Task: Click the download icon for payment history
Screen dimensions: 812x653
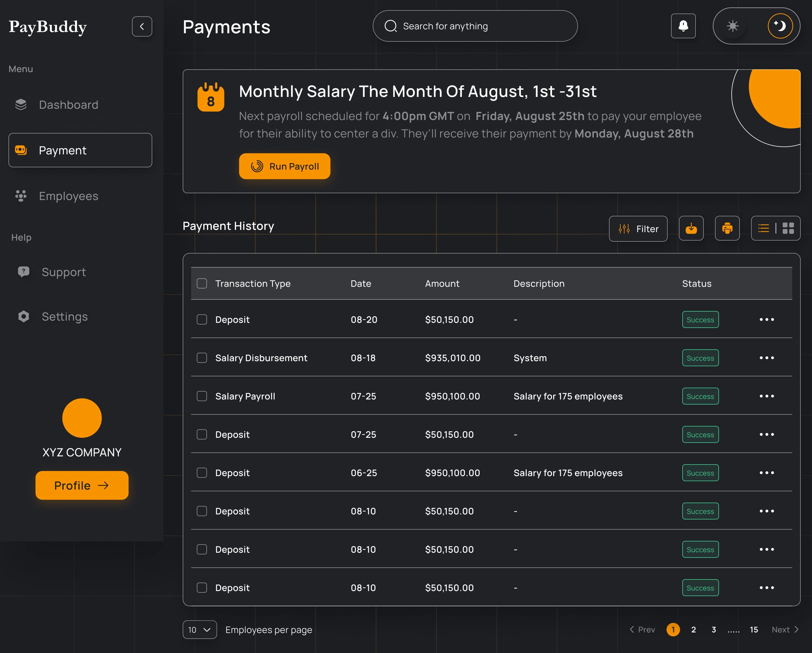Action: coord(691,228)
